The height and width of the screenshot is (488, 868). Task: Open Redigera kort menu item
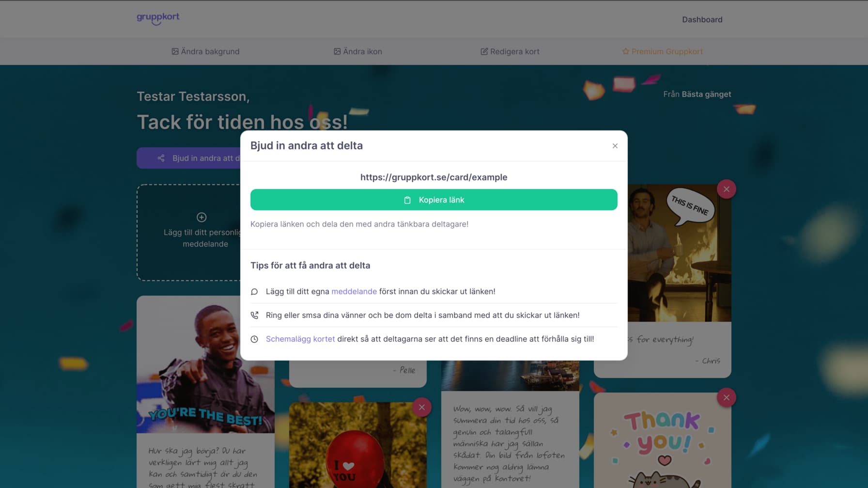point(510,51)
